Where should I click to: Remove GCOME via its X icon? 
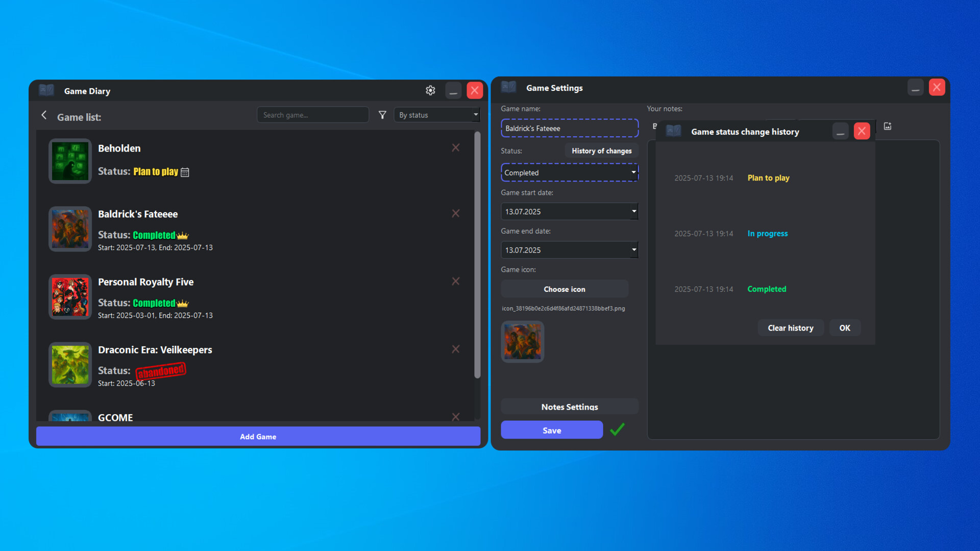pos(456,417)
